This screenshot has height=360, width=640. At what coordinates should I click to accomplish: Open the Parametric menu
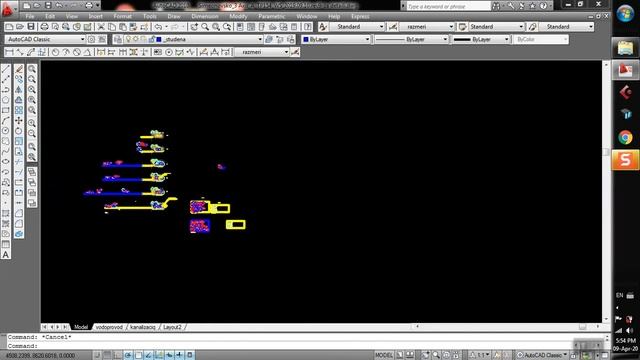[x=271, y=16]
